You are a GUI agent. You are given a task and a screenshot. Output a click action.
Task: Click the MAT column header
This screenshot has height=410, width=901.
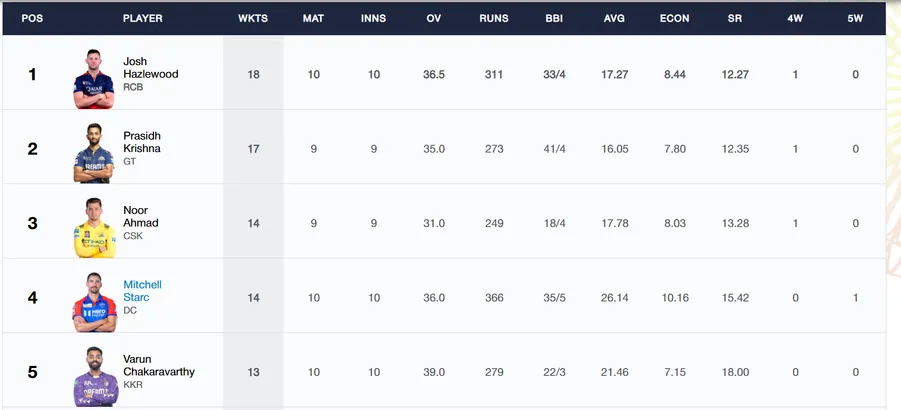click(x=313, y=18)
